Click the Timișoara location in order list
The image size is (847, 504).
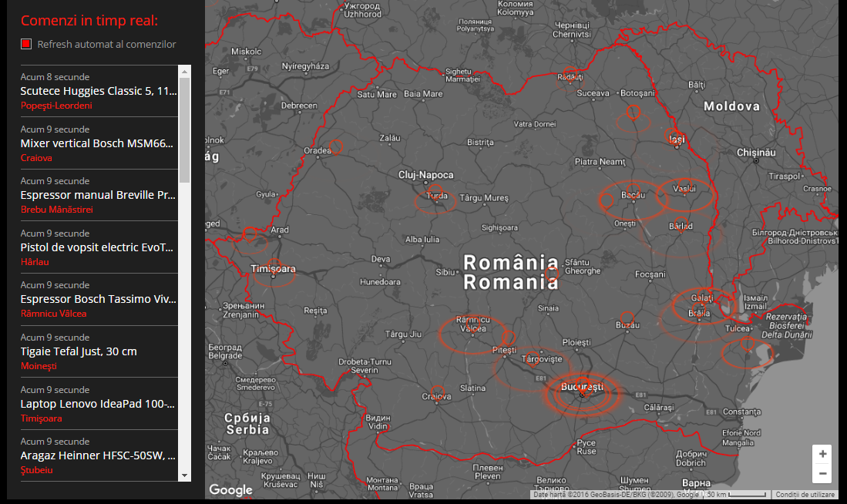pyautogui.click(x=41, y=418)
